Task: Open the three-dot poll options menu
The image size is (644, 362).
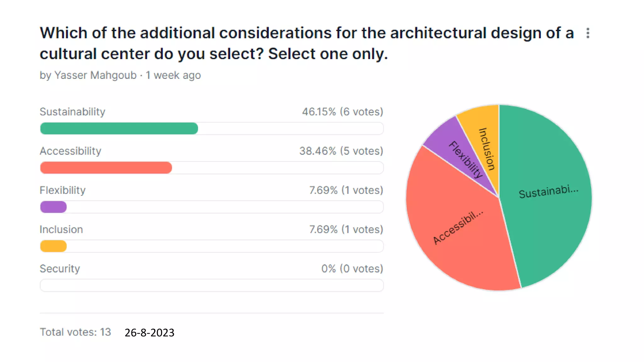Action: point(588,33)
